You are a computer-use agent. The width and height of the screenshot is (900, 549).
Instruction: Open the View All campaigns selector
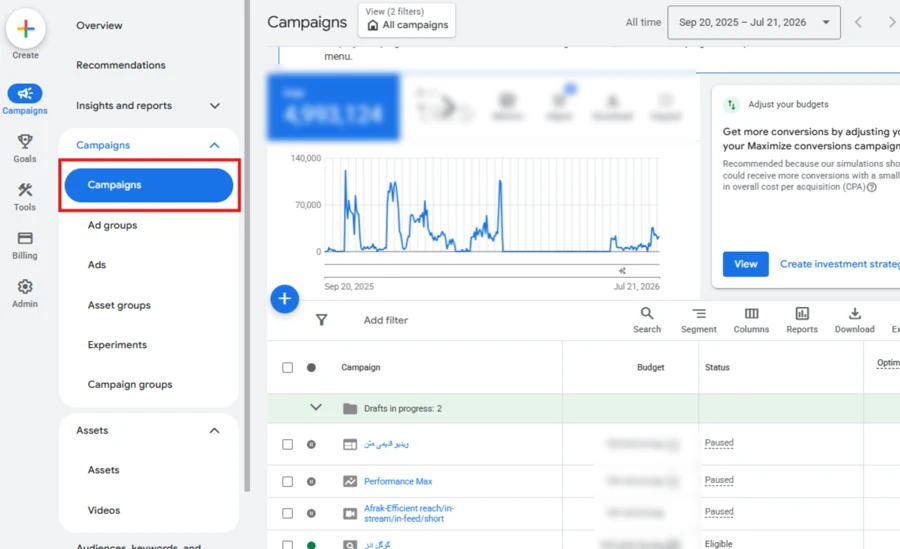tap(407, 20)
